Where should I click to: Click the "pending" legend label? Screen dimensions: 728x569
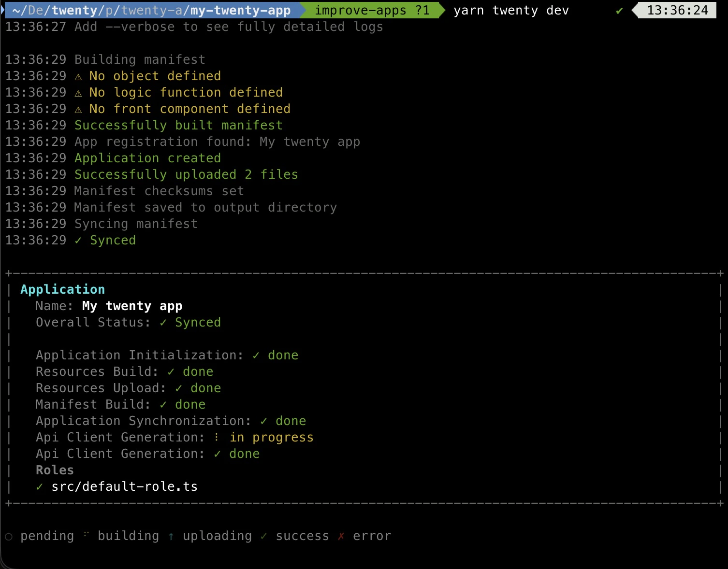[x=47, y=536]
